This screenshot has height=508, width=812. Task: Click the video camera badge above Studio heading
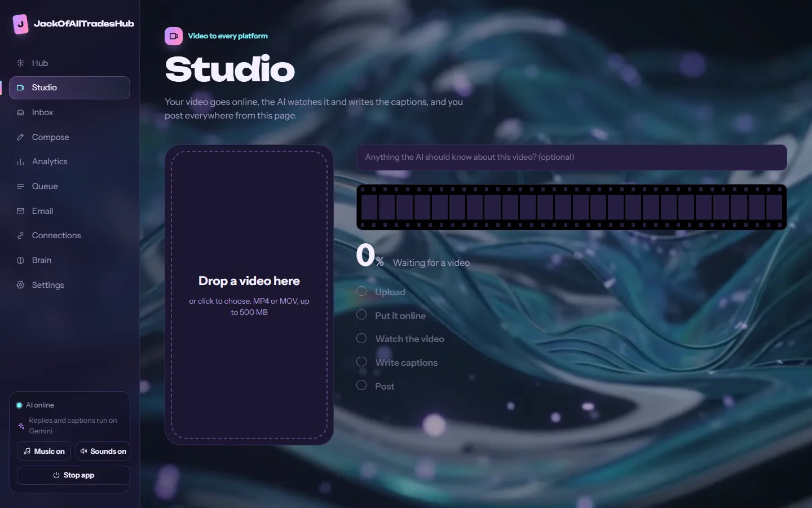[174, 36]
